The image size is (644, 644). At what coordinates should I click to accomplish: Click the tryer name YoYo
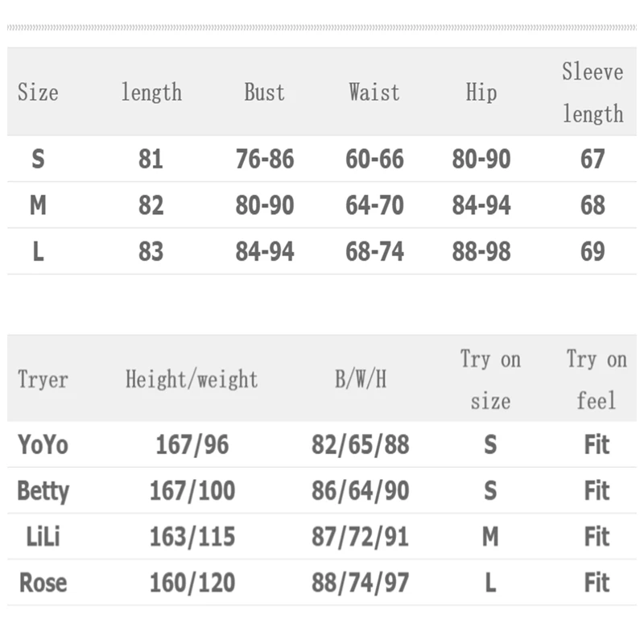pyautogui.click(x=43, y=444)
